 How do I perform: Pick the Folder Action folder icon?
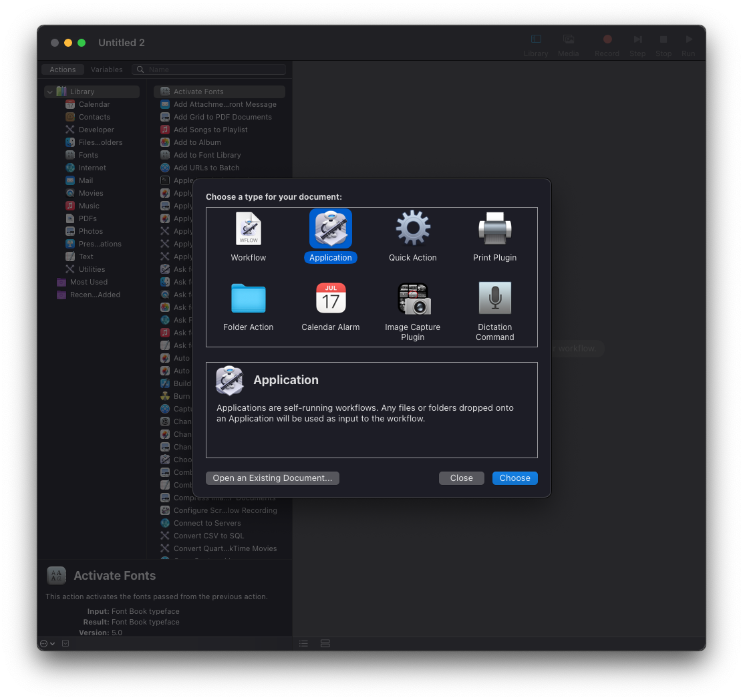[x=248, y=299]
